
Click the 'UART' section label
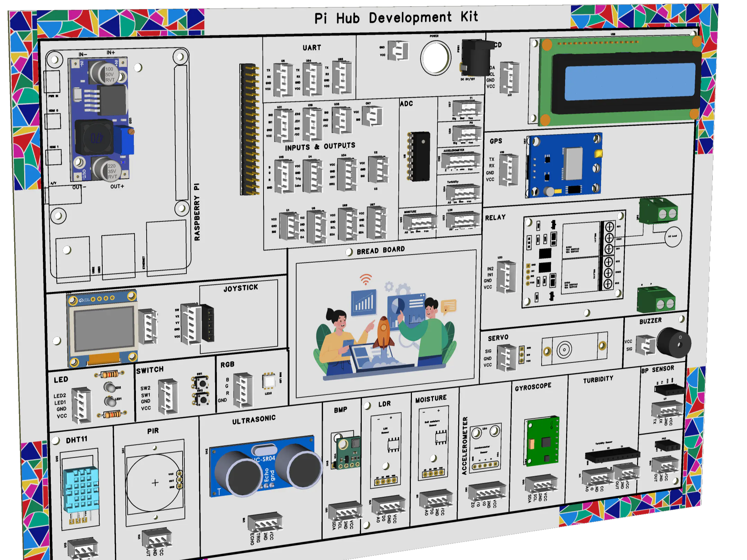(312, 48)
